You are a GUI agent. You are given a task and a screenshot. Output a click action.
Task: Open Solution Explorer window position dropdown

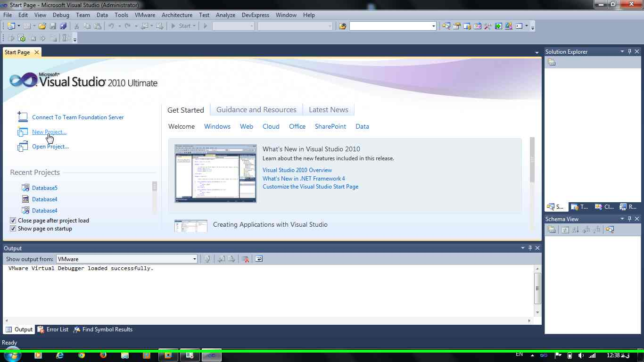click(x=622, y=51)
